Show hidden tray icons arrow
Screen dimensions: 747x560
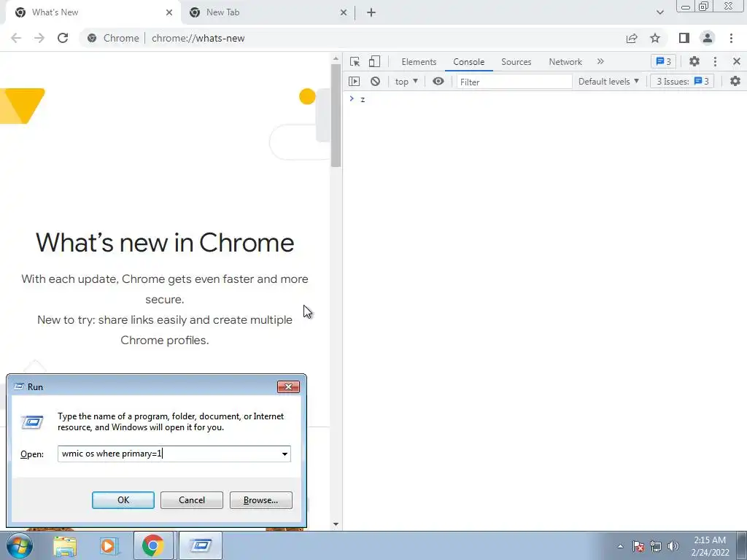620,546
